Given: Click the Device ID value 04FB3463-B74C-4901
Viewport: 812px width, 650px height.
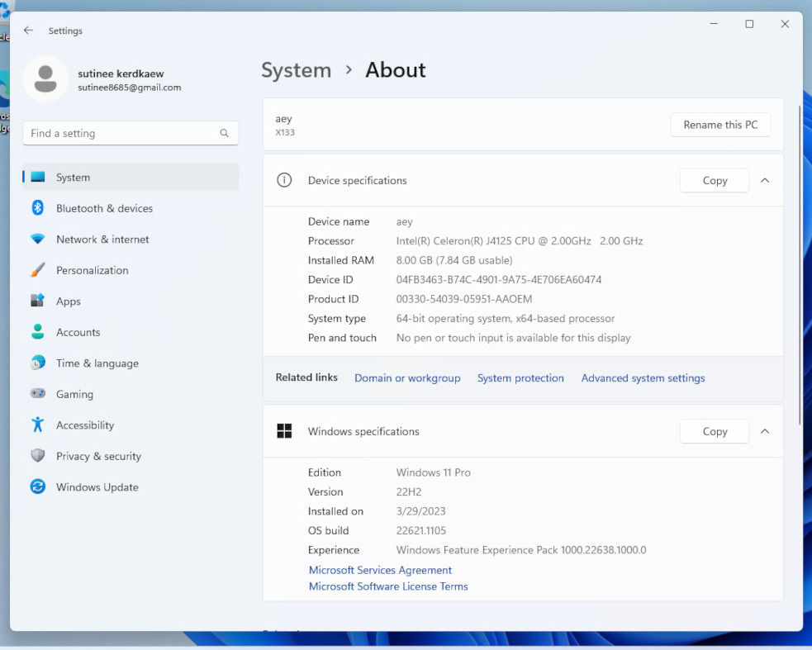Looking at the screenshot, I should pos(499,280).
